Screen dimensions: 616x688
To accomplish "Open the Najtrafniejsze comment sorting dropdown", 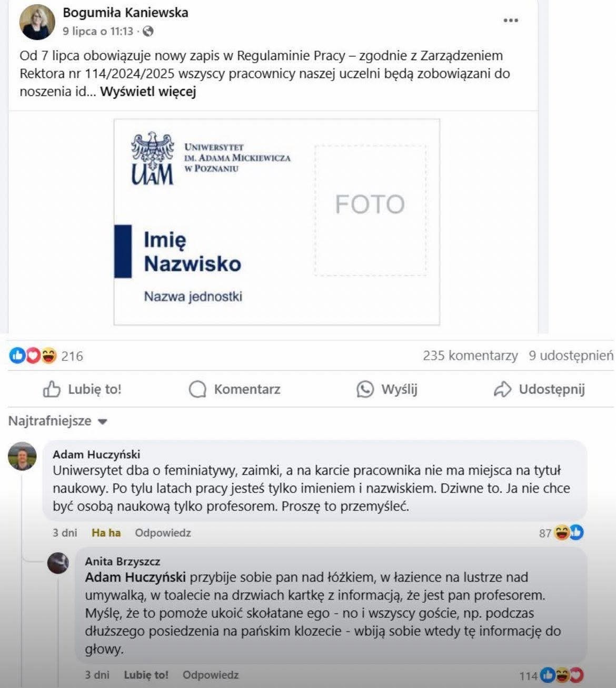I will pos(58,421).
